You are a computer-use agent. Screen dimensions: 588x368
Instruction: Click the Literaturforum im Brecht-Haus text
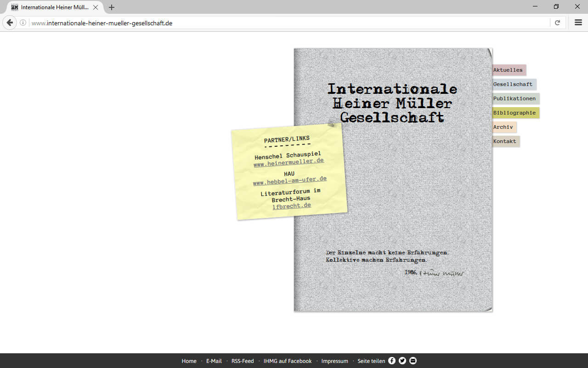tap(290, 195)
